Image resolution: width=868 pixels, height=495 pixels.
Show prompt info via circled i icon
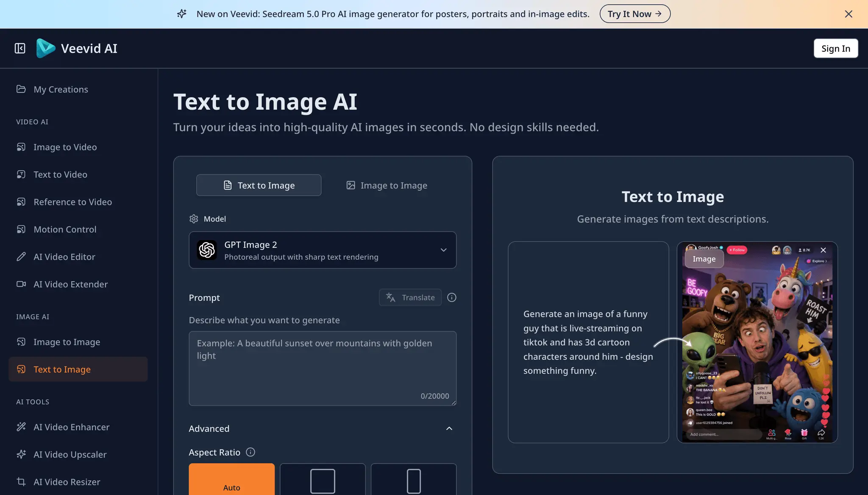point(452,297)
